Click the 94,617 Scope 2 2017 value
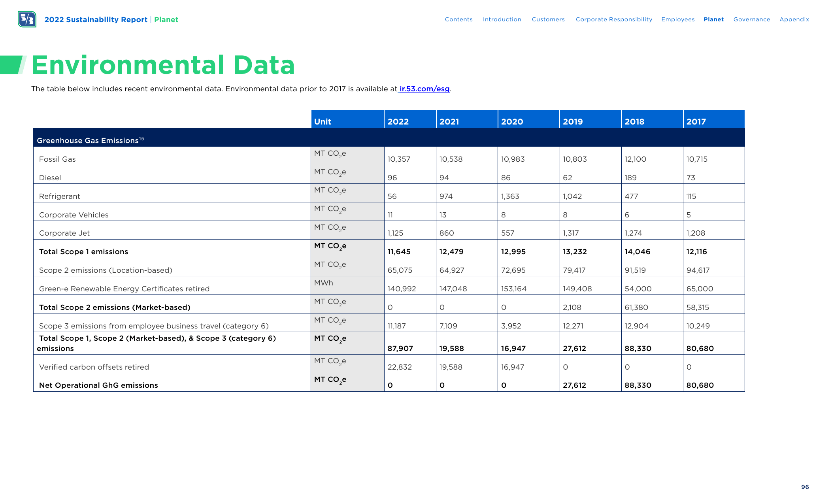830x504 pixels. (x=698, y=270)
